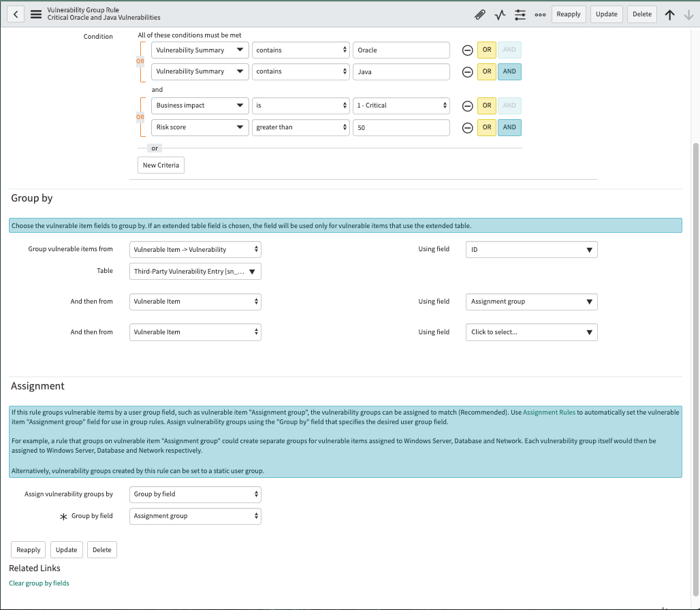
Task: Open Third-Party Vulnerability Entry table dropdown
Action: coord(195,272)
